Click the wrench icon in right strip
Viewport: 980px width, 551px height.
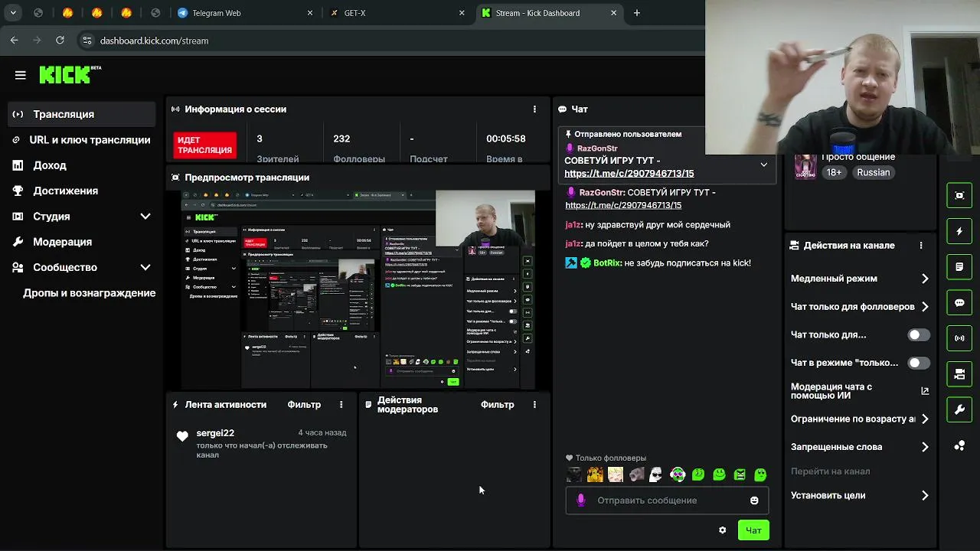pos(959,409)
